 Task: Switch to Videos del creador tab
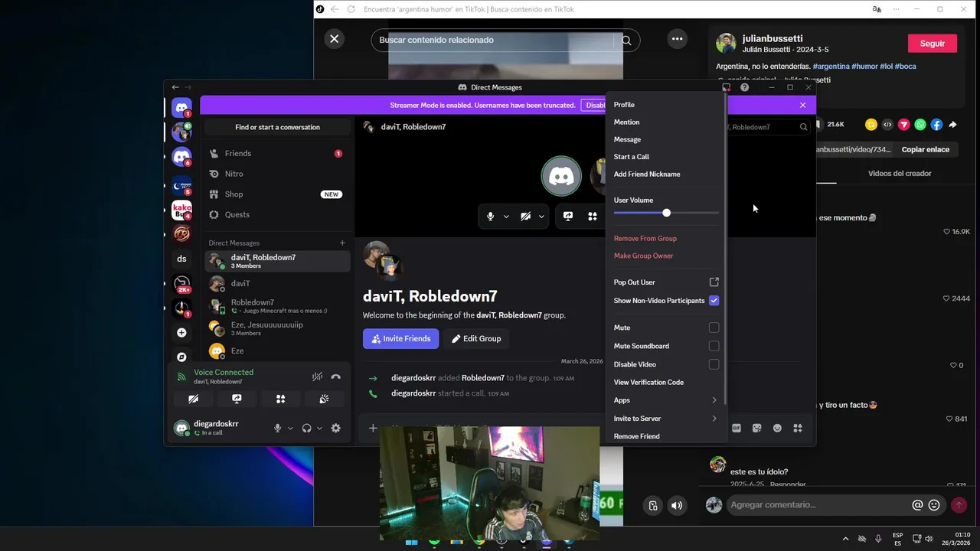point(900,174)
